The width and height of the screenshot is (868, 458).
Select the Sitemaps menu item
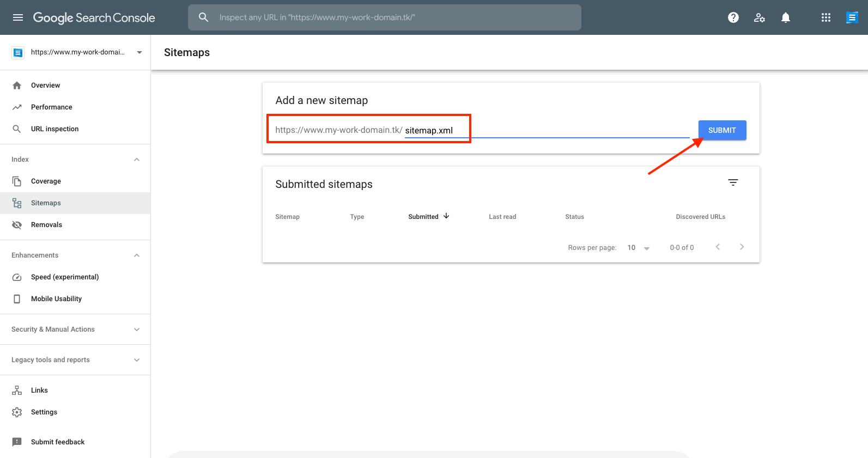coord(75,203)
